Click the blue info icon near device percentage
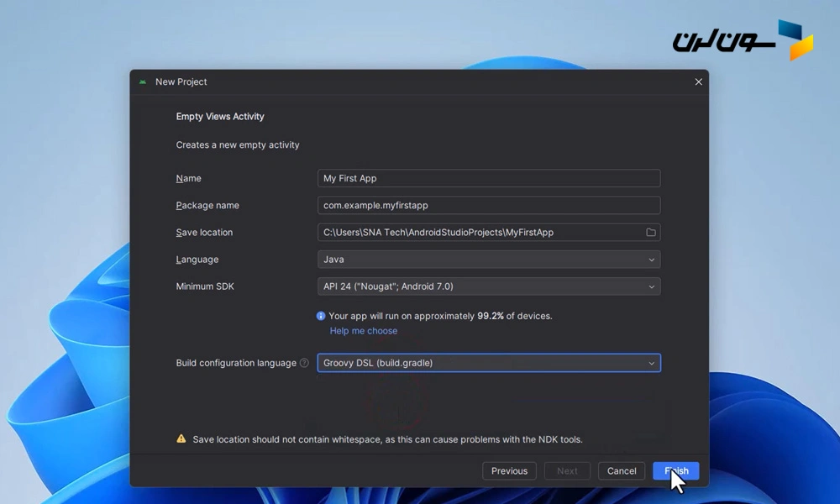Screen dimensions: 840x504 pos(321,317)
